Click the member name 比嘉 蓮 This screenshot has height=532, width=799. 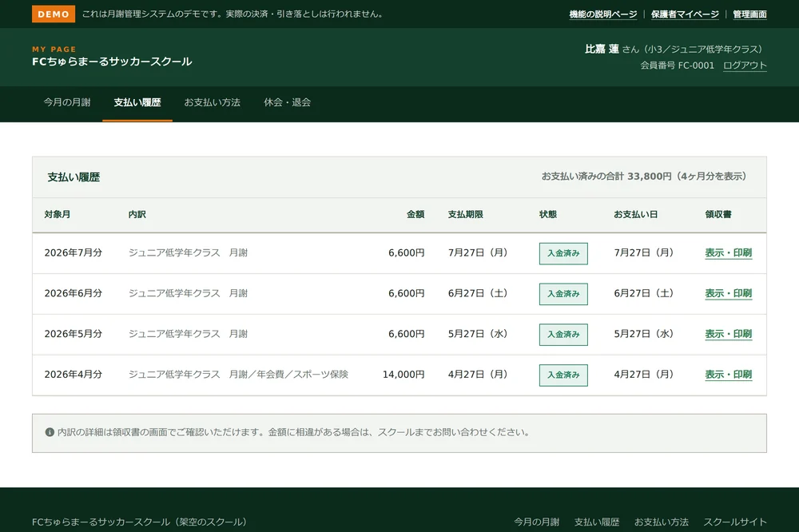pyautogui.click(x=602, y=49)
